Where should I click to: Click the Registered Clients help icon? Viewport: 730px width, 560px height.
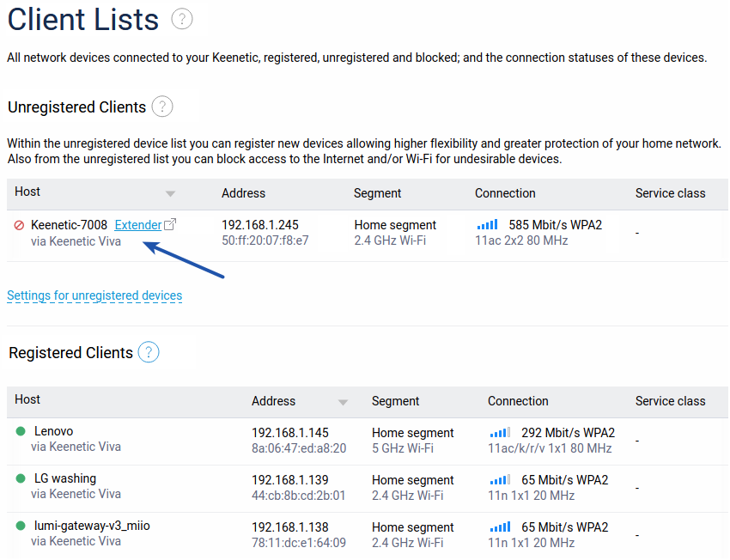coord(149,352)
